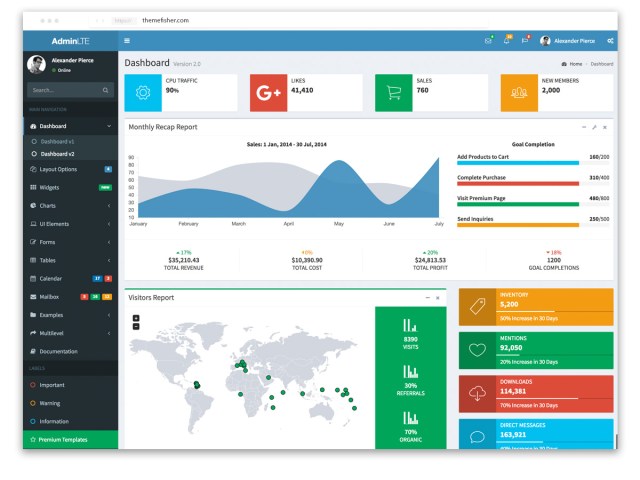Collapse the Visitors Report box

427,298
